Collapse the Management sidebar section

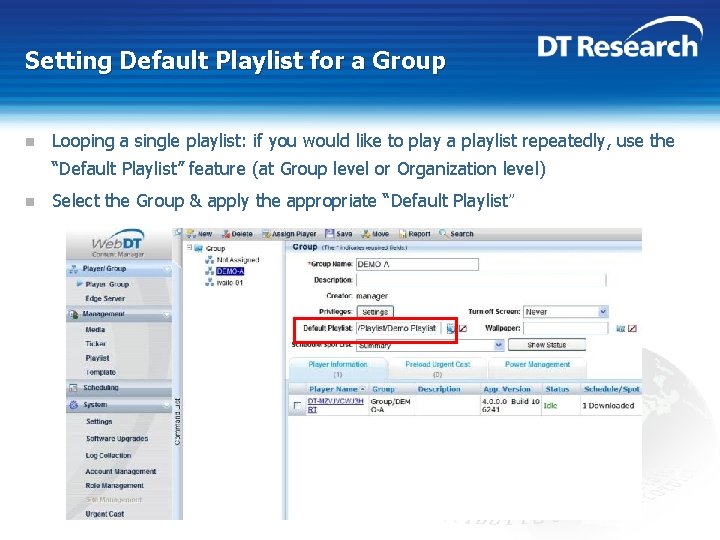pos(166,315)
